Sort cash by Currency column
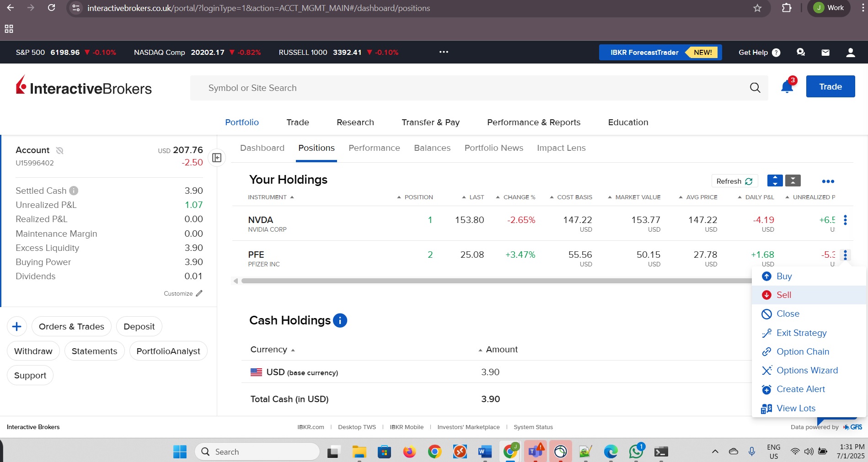868x462 pixels. (x=273, y=350)
